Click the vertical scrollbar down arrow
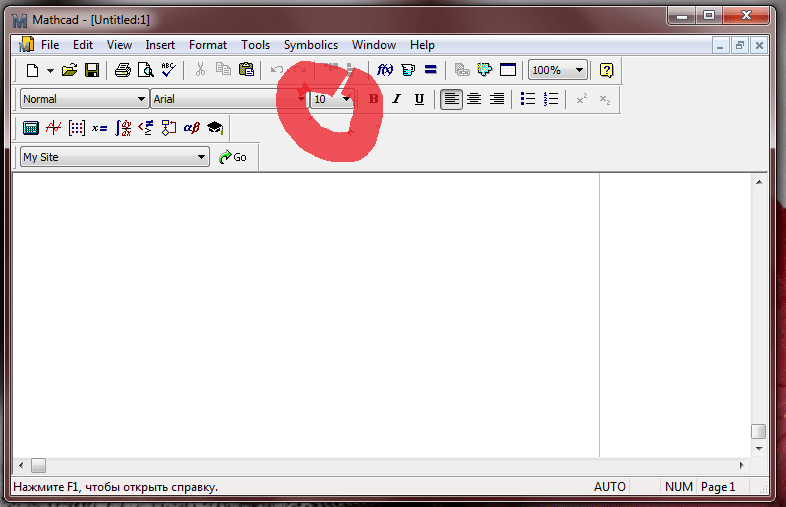Image resolution: width=786 pixels, height=507 pixels. click(759, 449)
